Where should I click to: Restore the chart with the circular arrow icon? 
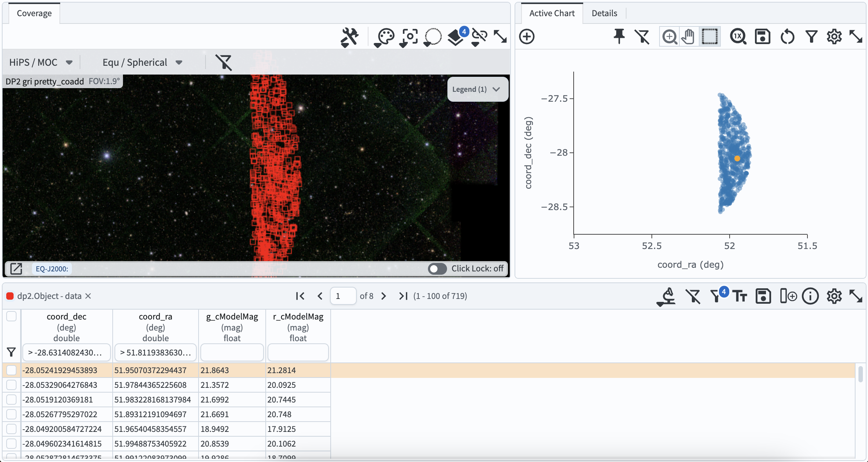point(787,37)
